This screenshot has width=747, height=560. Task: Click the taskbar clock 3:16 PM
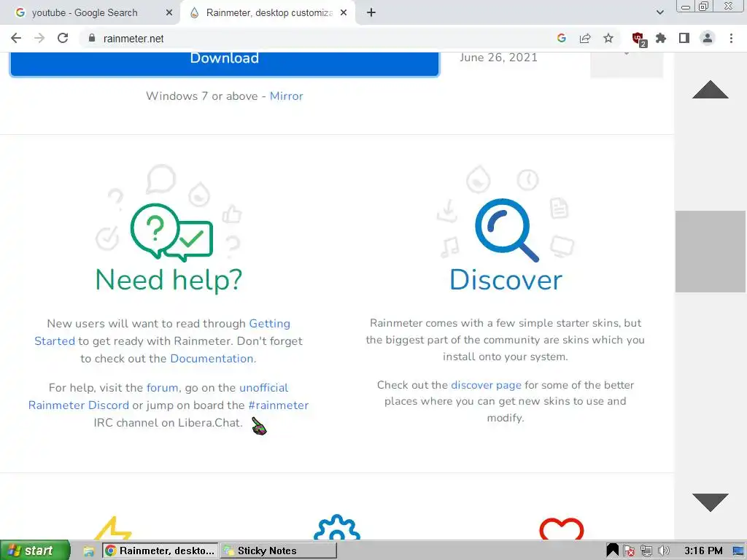(703, 551)
